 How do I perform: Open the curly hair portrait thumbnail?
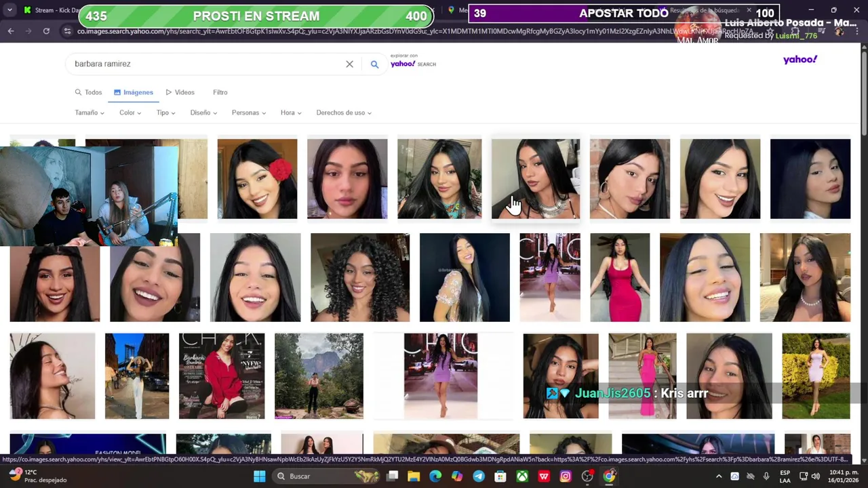click(x=360, y=277)
